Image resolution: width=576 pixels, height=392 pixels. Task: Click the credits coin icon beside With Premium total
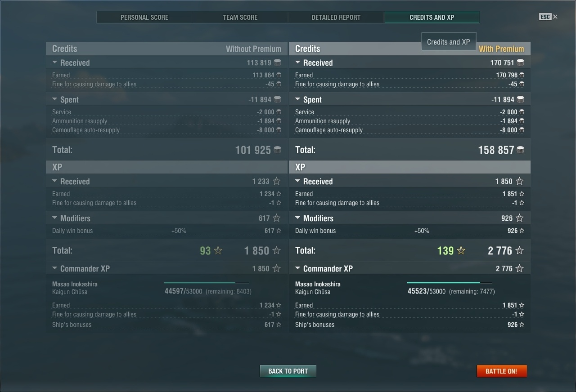tap(520, 150)
